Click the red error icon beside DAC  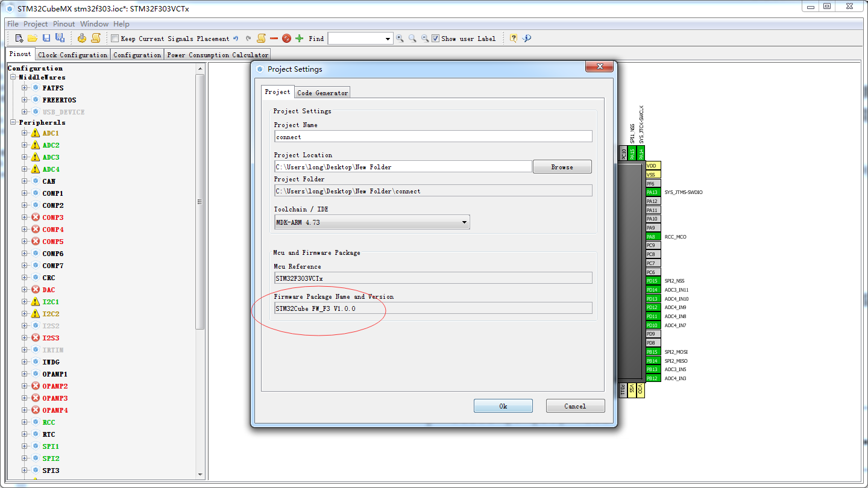coord(36,290)
